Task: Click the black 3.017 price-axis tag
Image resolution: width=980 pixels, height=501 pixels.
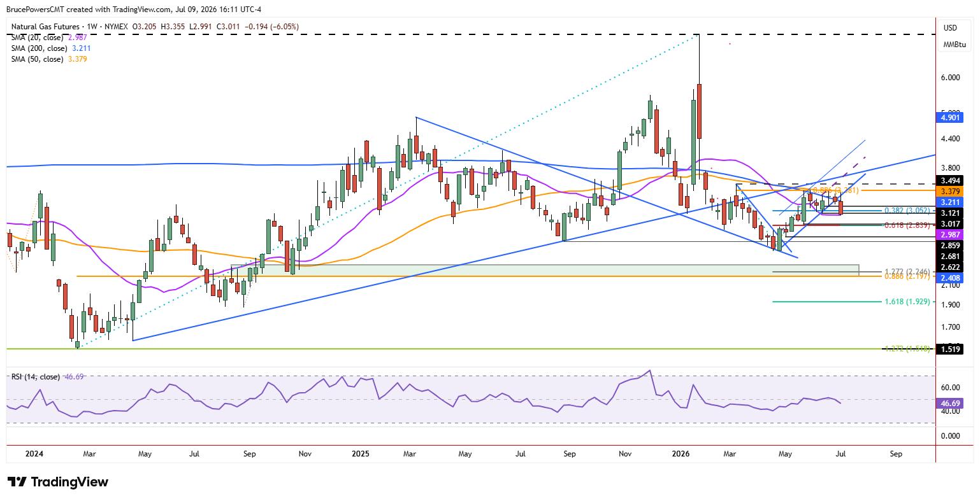Action: [x=949, y=223]
